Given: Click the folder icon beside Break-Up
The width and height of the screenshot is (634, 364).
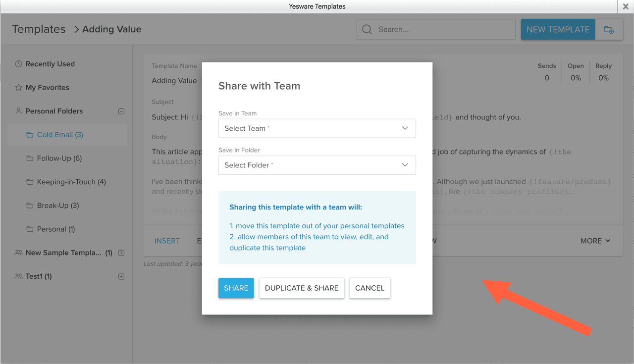Looking at the screenshot, I should pos(30,206).
